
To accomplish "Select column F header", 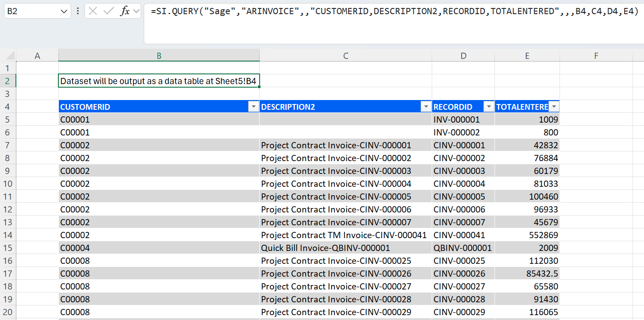I will point(596,56).
